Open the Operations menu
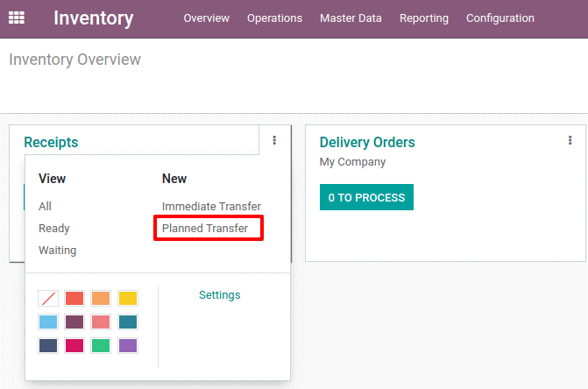This screenshot has width=588, height=389. pos(274,18)
